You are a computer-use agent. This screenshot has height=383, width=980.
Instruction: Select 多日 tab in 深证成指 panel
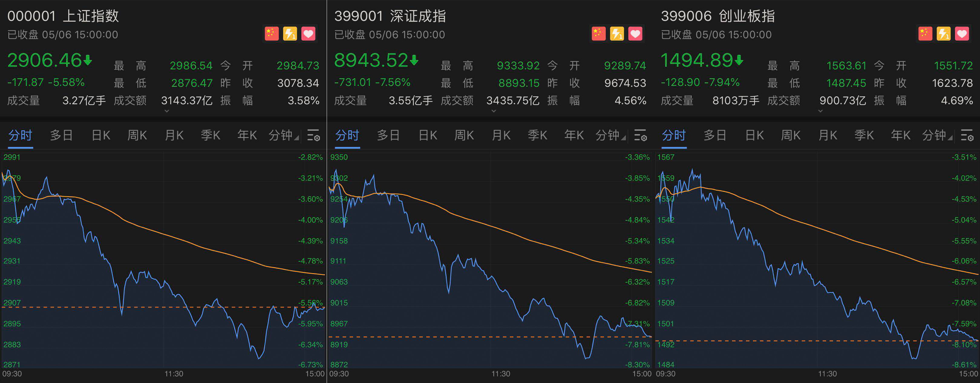pos(388,135)
